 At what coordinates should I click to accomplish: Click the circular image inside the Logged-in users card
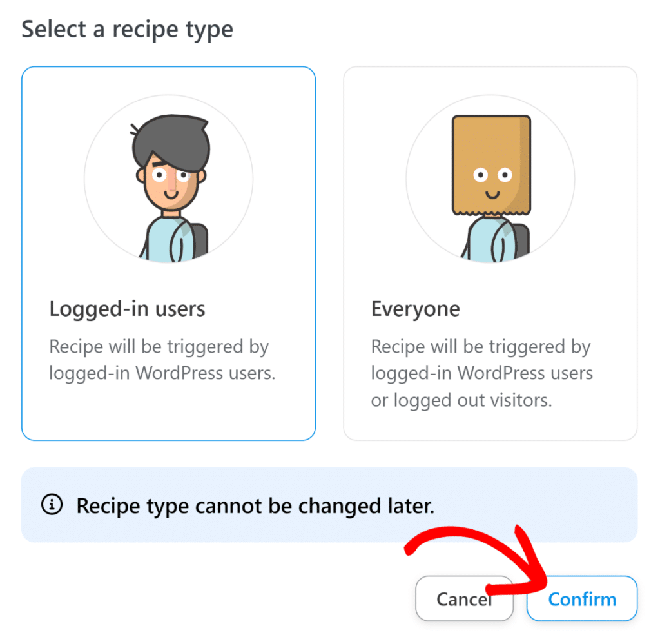tap(168, 179)
